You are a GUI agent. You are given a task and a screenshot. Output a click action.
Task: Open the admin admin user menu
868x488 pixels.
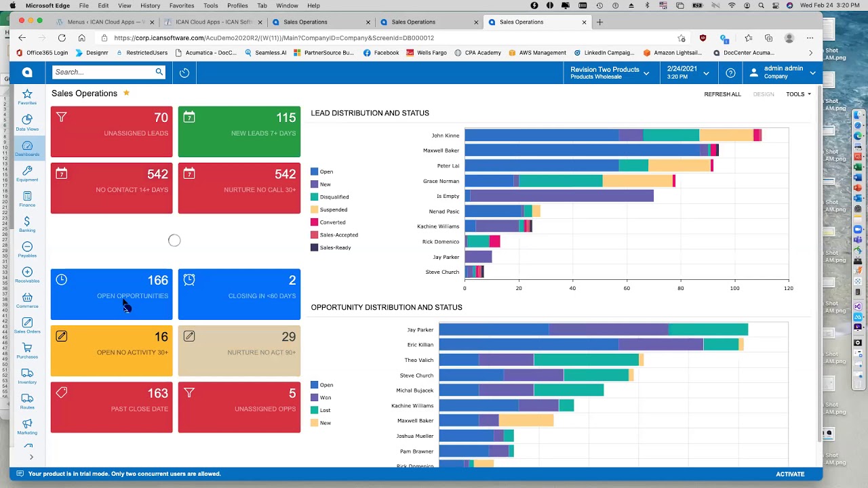click(x=783, y=73)
